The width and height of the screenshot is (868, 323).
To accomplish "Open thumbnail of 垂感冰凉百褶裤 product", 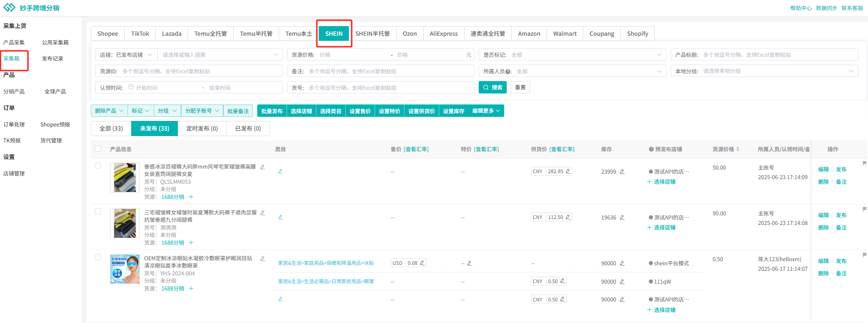I will click(125, 177).
